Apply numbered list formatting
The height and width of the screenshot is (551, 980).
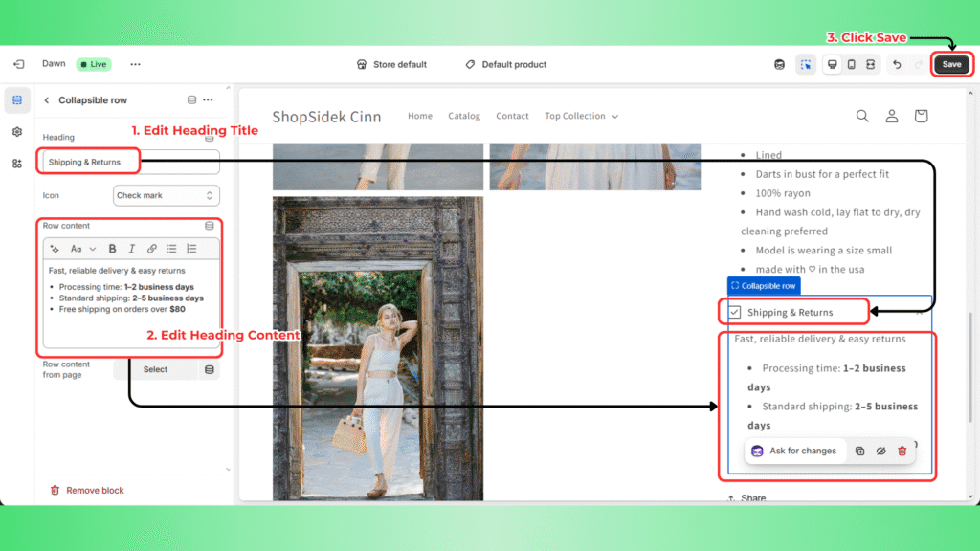(191, 249)
